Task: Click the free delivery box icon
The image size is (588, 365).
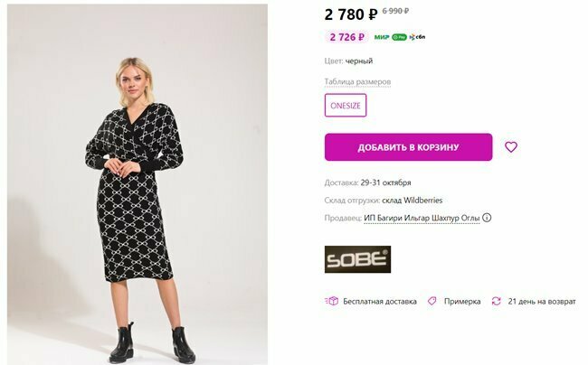Action: pyautogui.click(x=331, y=301)
